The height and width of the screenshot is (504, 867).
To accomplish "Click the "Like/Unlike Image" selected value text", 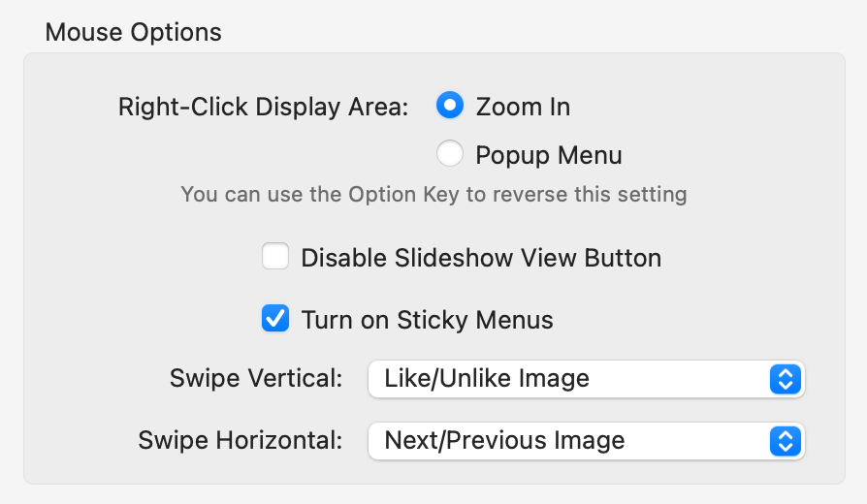I will (x=487, y=379).
